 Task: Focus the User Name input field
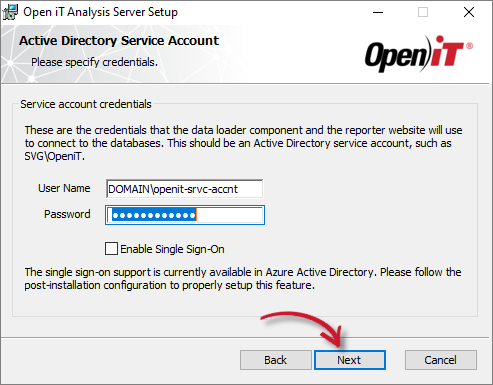[184, 189]
